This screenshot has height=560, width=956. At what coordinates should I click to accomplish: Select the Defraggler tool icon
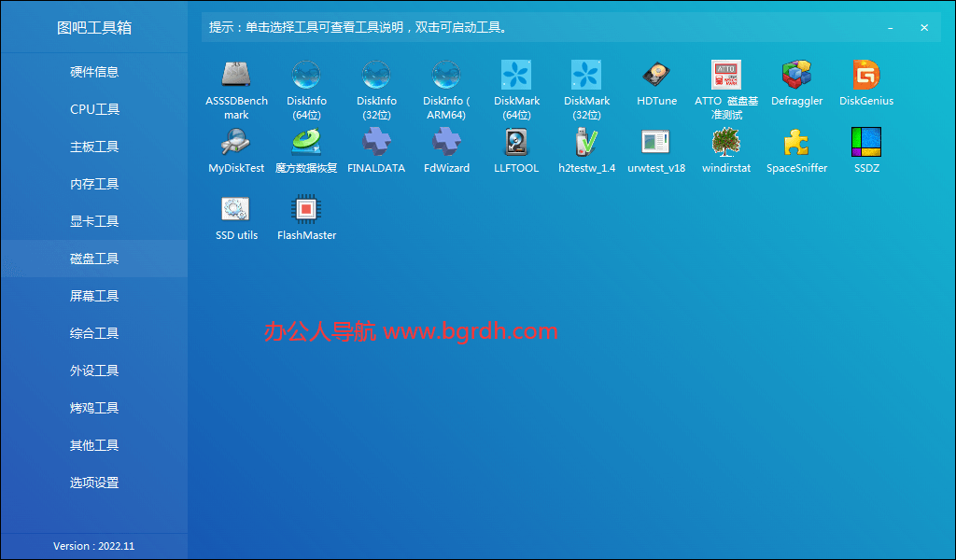796,75
